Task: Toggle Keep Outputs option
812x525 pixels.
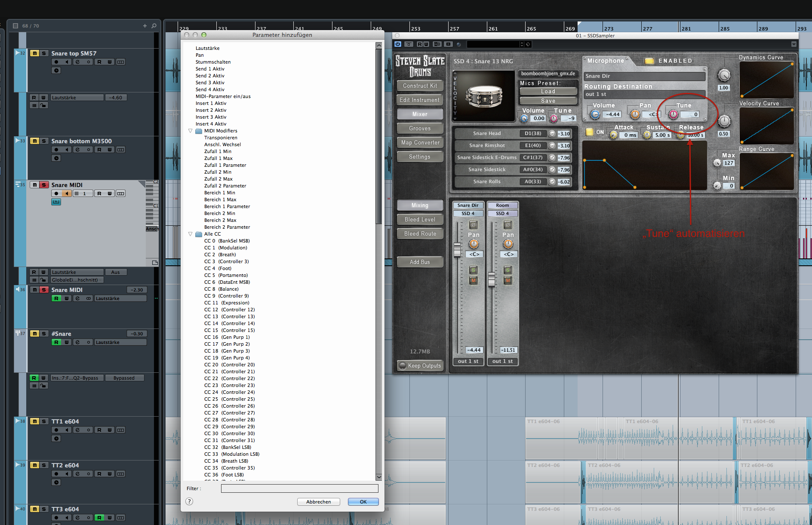Action: (x=420, y=366)
